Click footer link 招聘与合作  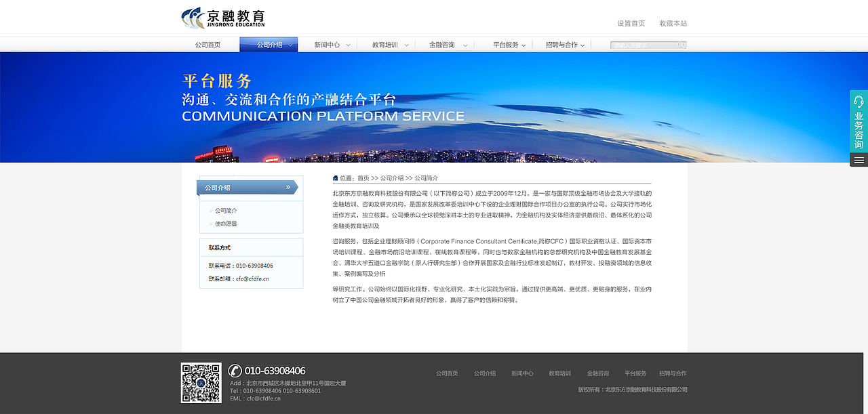[673, 373]
